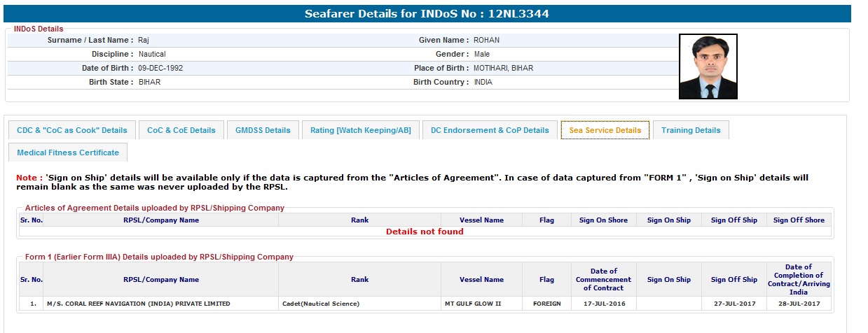Click the MT GULF GLOW II vessel cell
Viewport: 868px width, 333px height.
tap(473, 304)
